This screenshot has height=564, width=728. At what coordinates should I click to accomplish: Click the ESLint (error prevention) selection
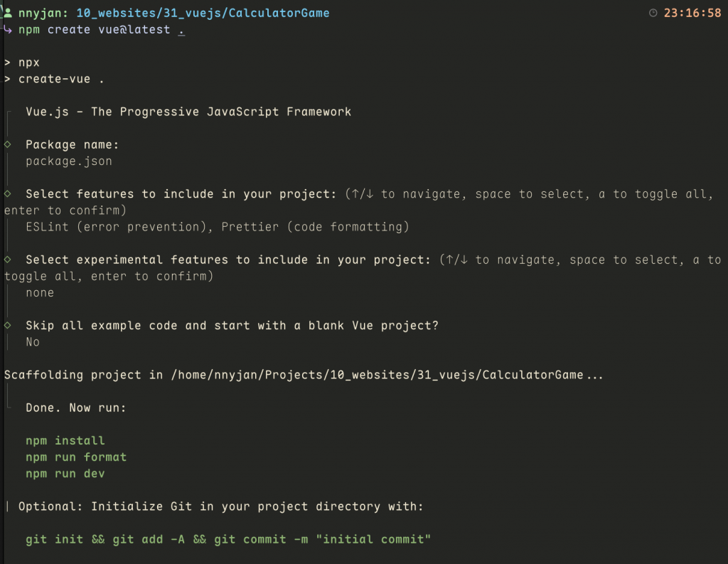click(x=116, y=227)
